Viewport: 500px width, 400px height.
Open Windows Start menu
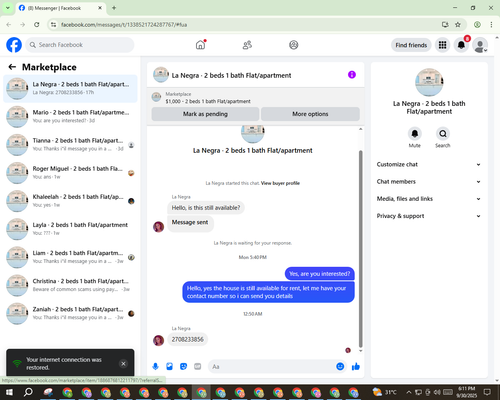pos(9,392)
